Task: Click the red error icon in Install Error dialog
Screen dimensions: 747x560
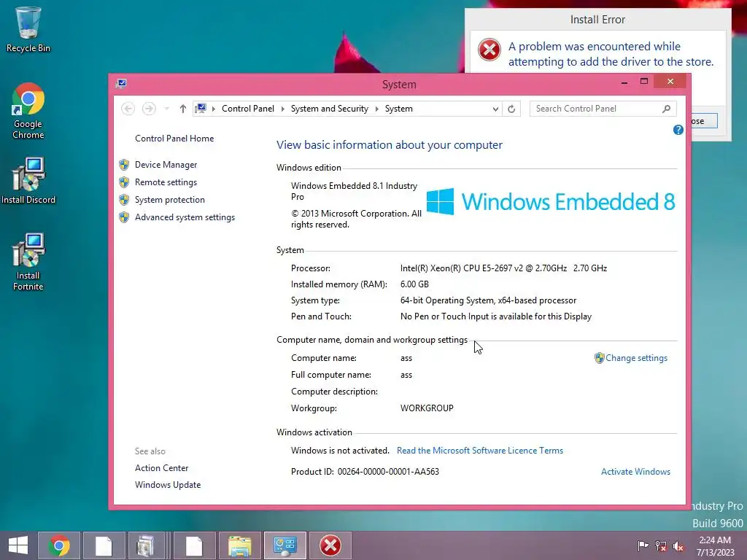Action: pos(489,50)
